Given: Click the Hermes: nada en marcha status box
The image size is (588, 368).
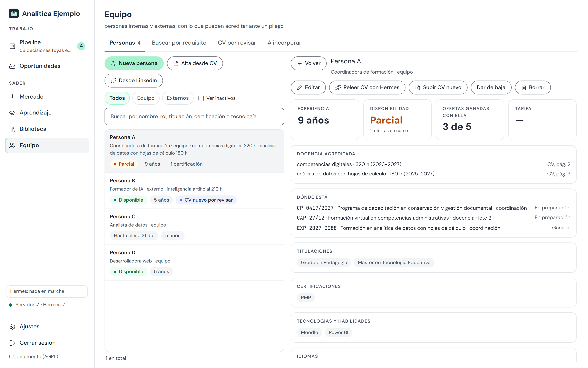Looking at the screenshot, I should pyautogui.click(x=47, y=291).
